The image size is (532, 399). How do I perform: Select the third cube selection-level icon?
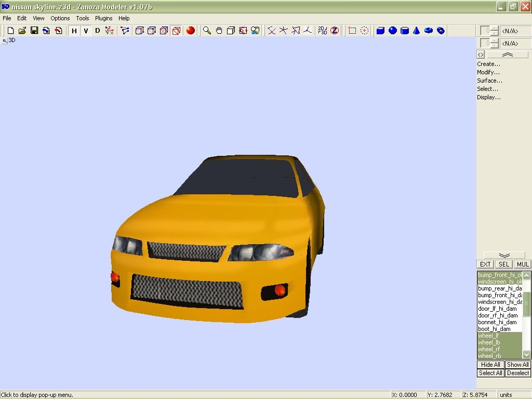(164, 31)
